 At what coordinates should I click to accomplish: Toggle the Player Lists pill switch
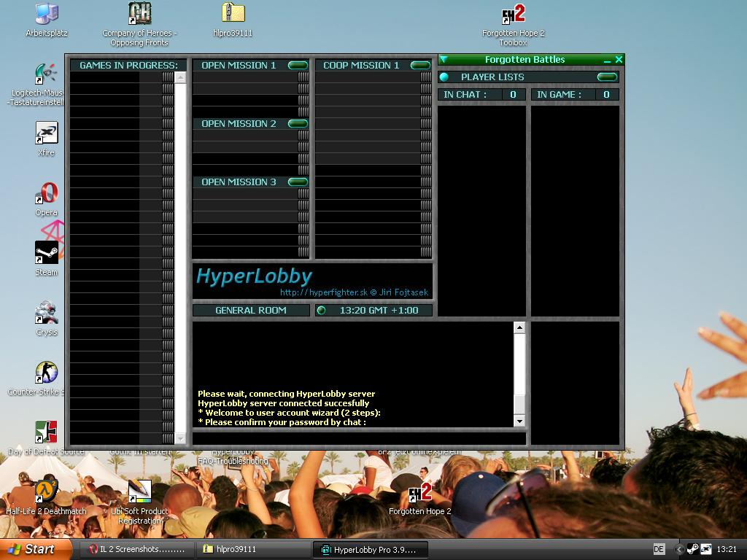[607, 77]
